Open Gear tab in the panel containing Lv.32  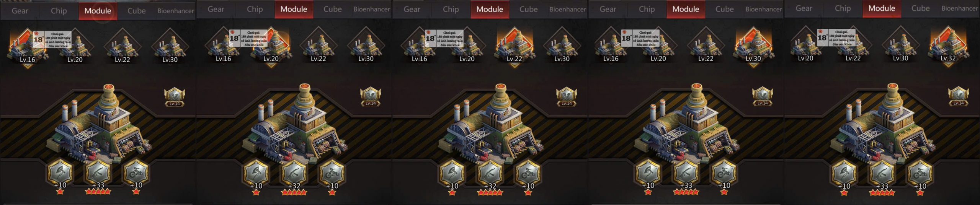(804, 8)
